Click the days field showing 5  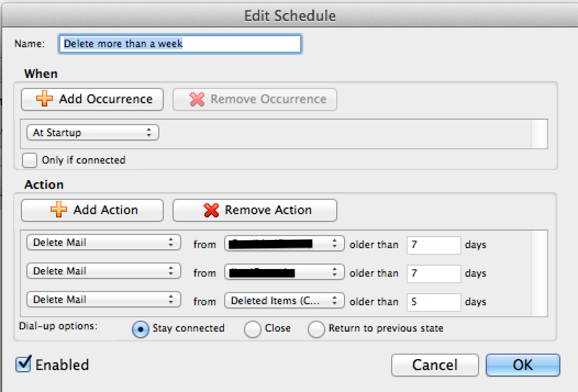click(433, 301)
